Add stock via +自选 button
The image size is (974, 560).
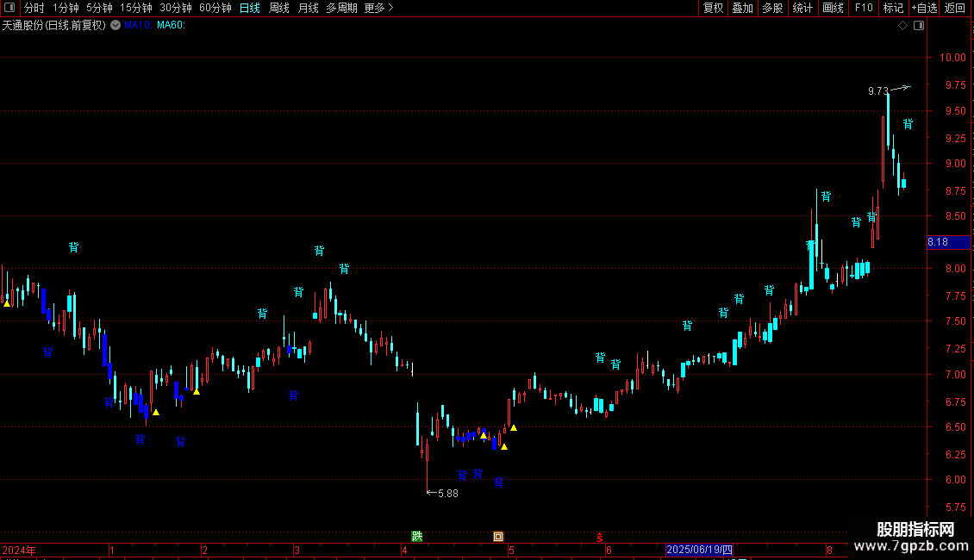(924, 8)
